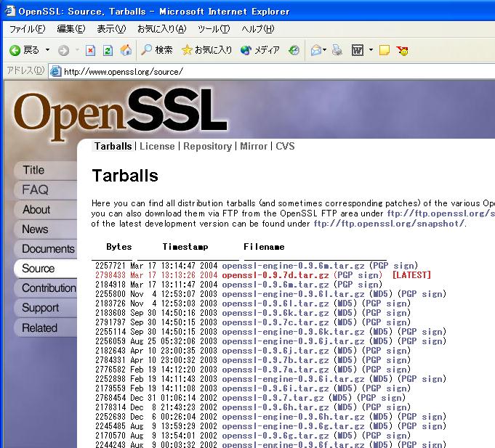The width and height of the screenshot is (495, 448).
Task: Download openssl-0.9.6l.tar.gz
Action: click(275, 304)
